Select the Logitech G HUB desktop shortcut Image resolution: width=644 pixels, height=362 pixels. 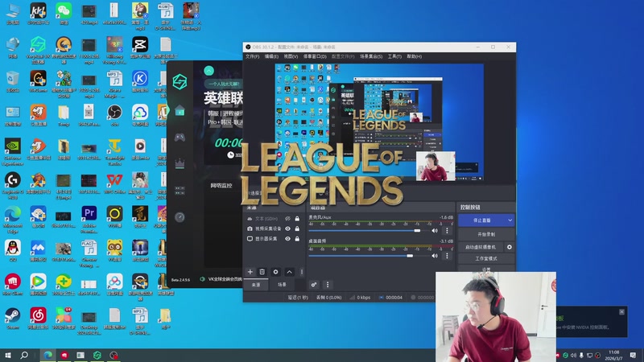pyautogui.click(x=13, y=186)
